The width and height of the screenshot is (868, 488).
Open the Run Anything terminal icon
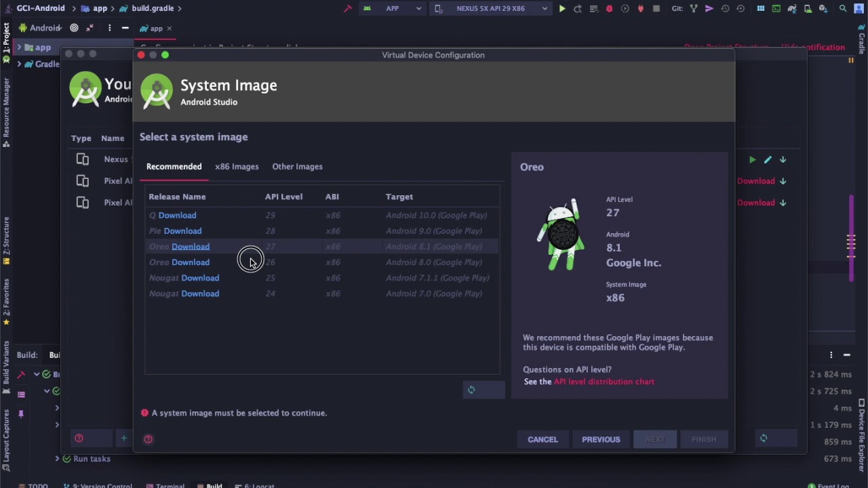776,9
